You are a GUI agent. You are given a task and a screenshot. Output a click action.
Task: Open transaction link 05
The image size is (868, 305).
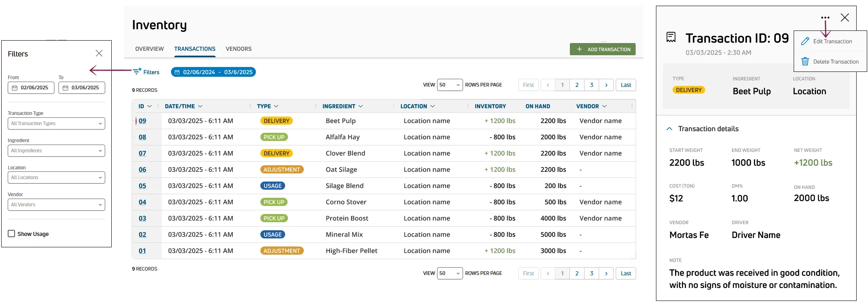coord(143,186)
